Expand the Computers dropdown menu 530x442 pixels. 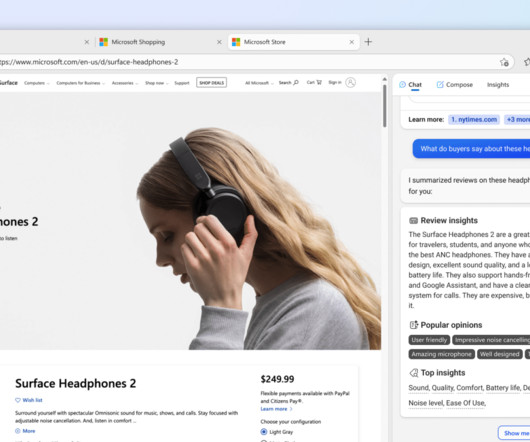pyautogui.click(x=37, y=83)
